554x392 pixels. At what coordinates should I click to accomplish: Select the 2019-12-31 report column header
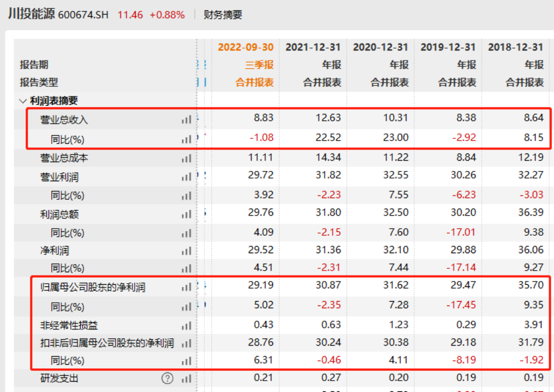point(448,47)
